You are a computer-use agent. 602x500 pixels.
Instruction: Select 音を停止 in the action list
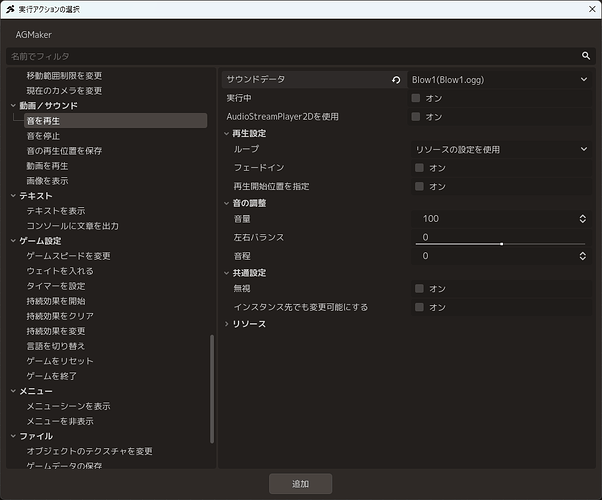click(x=43, y=136)
